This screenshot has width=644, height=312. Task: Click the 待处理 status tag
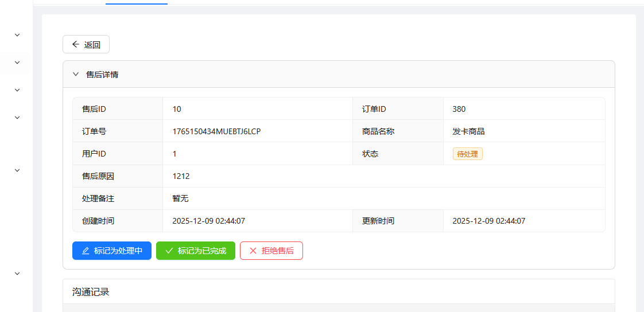pyautogui.click(x=467, y=154)
